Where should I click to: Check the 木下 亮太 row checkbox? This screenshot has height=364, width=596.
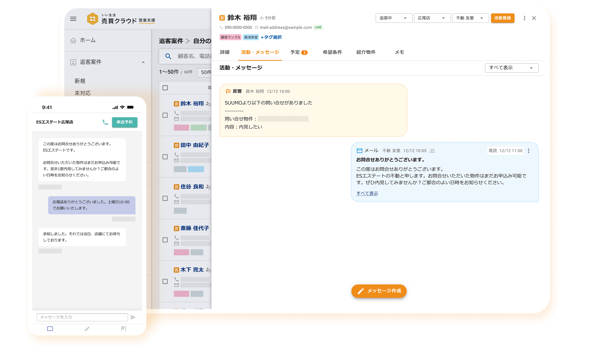pos(165,282)
